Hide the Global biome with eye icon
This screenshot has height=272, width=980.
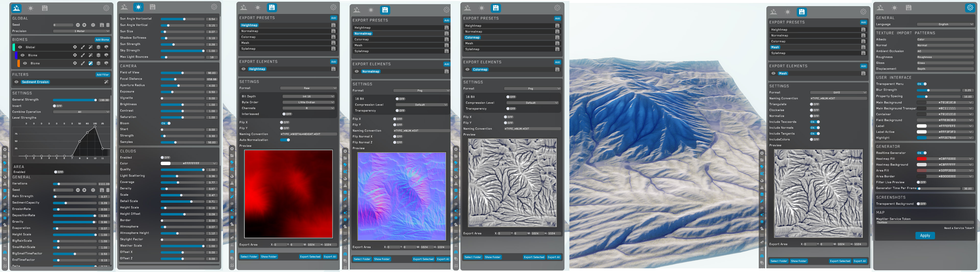(x=20, y=47)
